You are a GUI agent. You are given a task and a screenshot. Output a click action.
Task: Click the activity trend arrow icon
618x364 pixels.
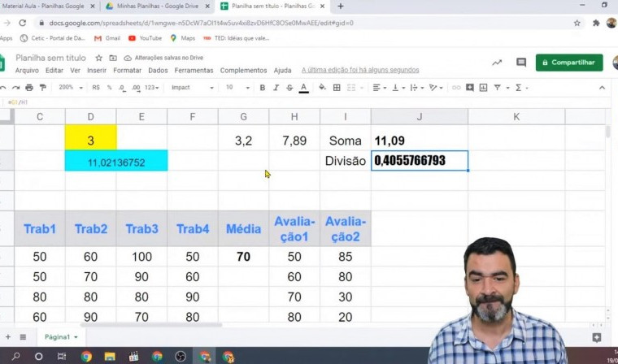pos(497,63)
